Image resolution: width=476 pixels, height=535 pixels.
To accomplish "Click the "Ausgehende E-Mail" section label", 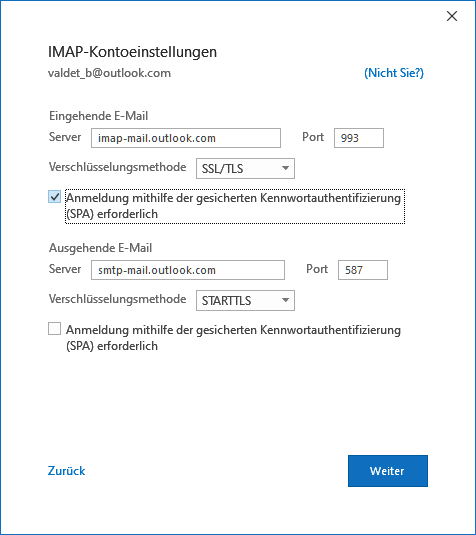I will click(x=101, y=248).
